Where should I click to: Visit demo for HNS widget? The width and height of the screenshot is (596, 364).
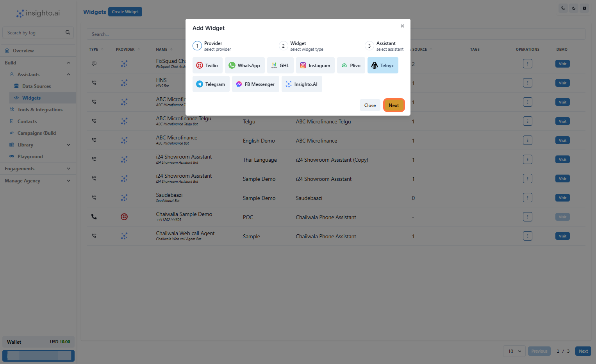(562, 83)
